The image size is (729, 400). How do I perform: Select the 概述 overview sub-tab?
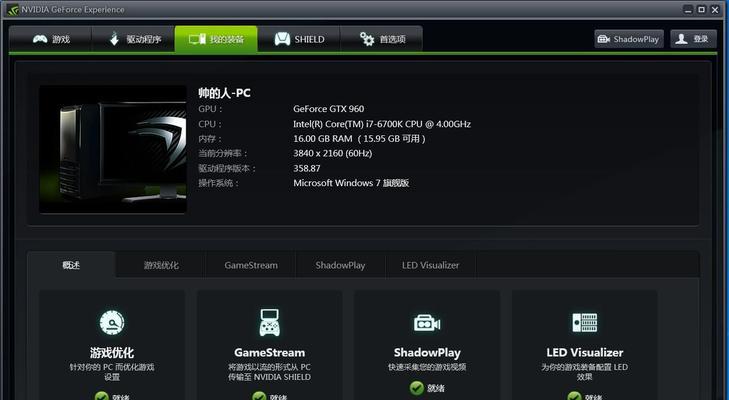tap(71, 265)
